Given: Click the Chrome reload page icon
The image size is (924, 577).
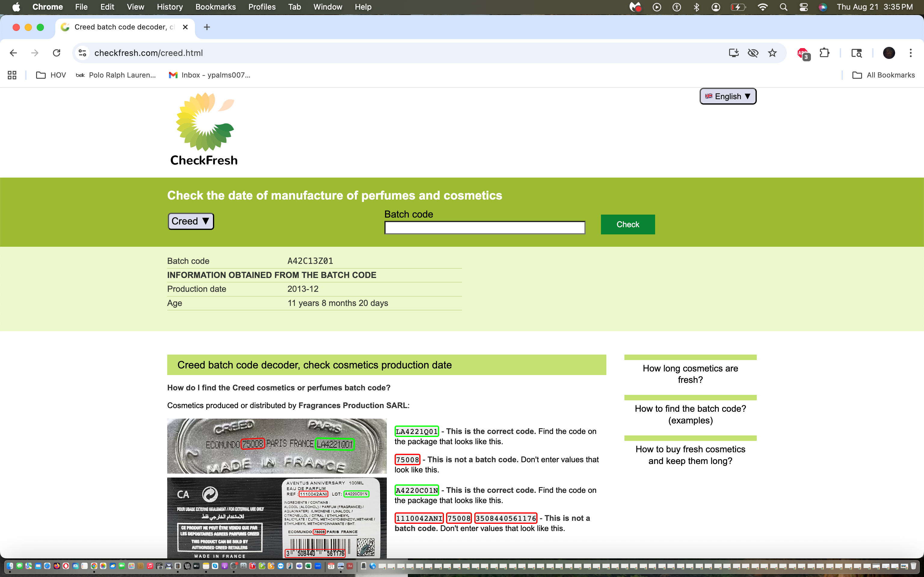Looking at the screenshot, I should tap(57, 53).
